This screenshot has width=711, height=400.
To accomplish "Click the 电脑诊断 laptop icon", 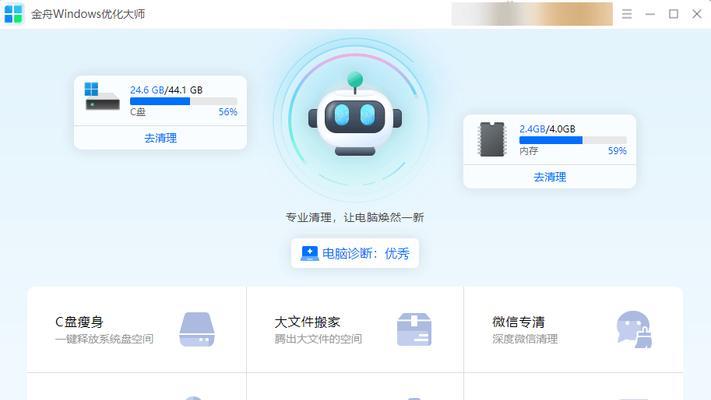I will 310,254.
